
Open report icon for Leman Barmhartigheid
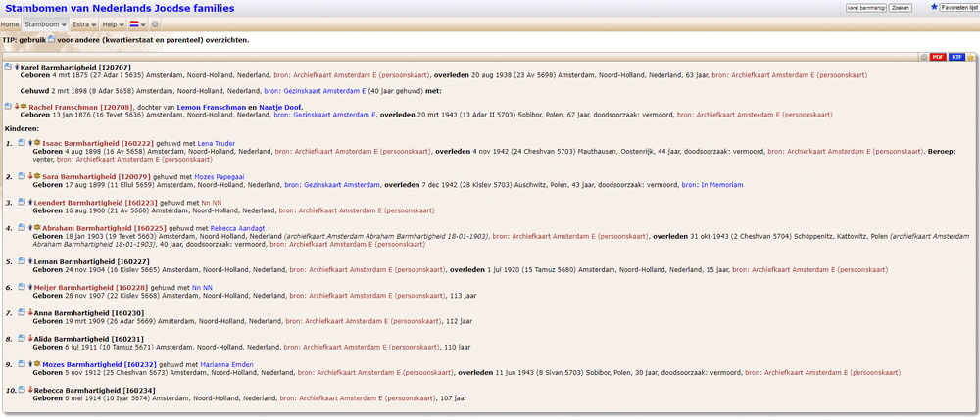point(23,261)
